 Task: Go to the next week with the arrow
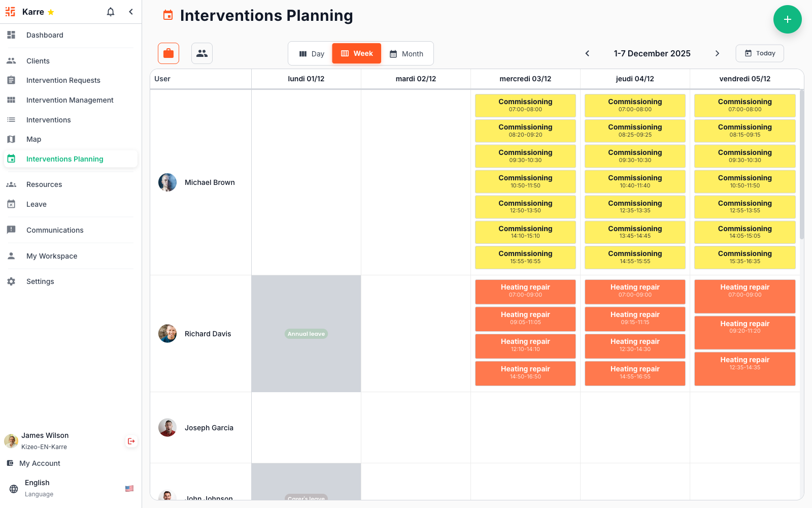pos(718,53)
